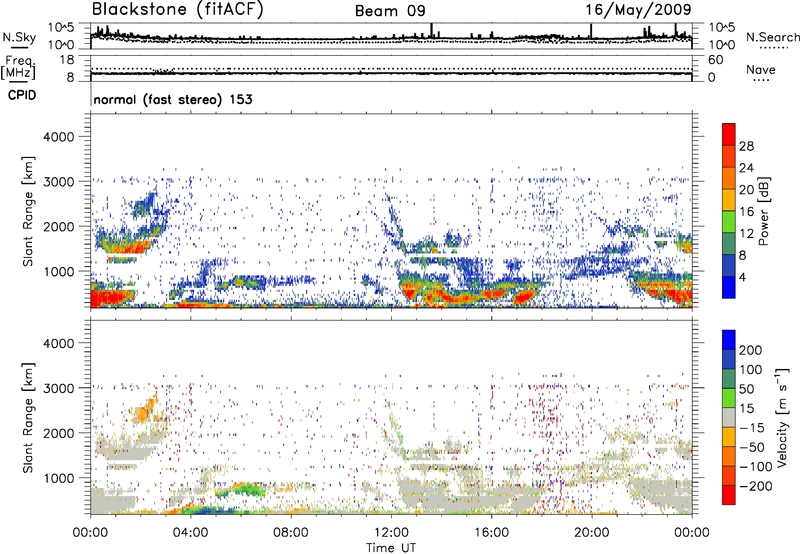
Task: Click the 'CPID' label
Action: [x=22, y=95]
